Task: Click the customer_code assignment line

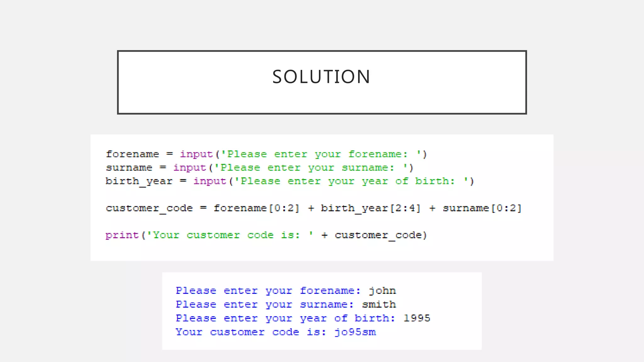Action: tap(314, 208)
